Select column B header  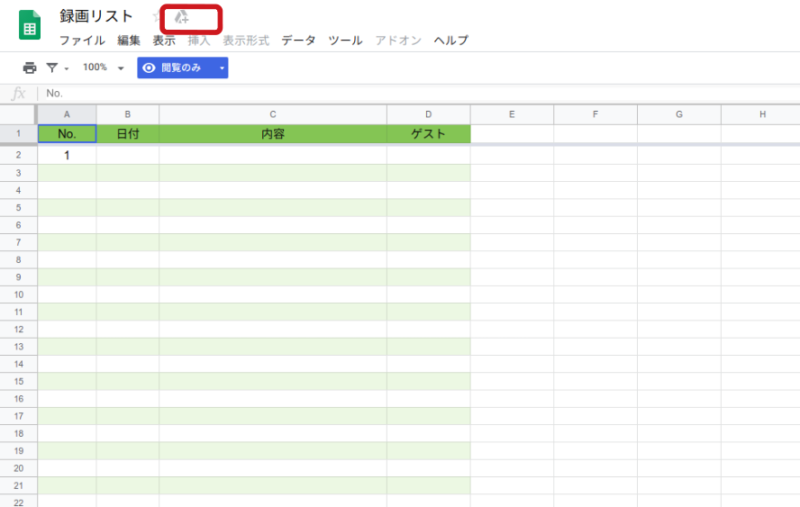pyautogui.click(x=128, y=114)
